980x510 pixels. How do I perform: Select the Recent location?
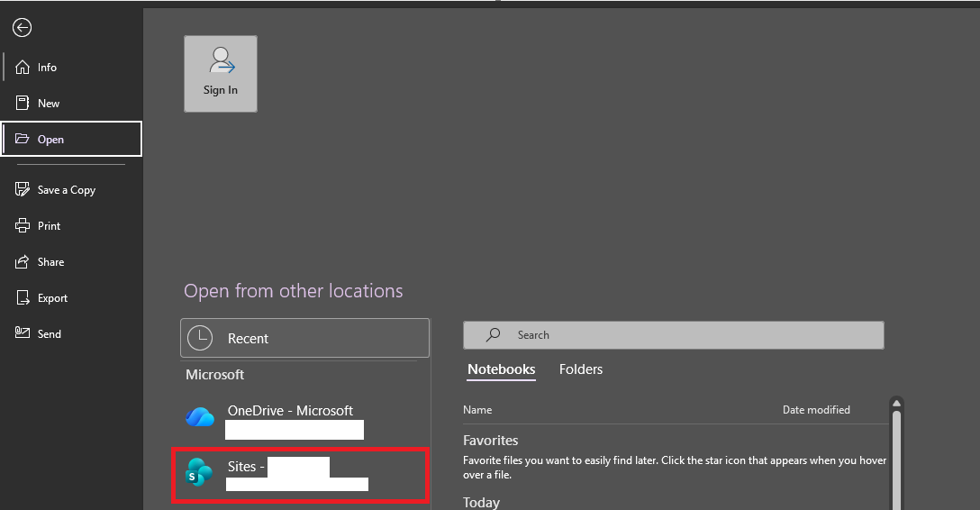coord(305,338)
